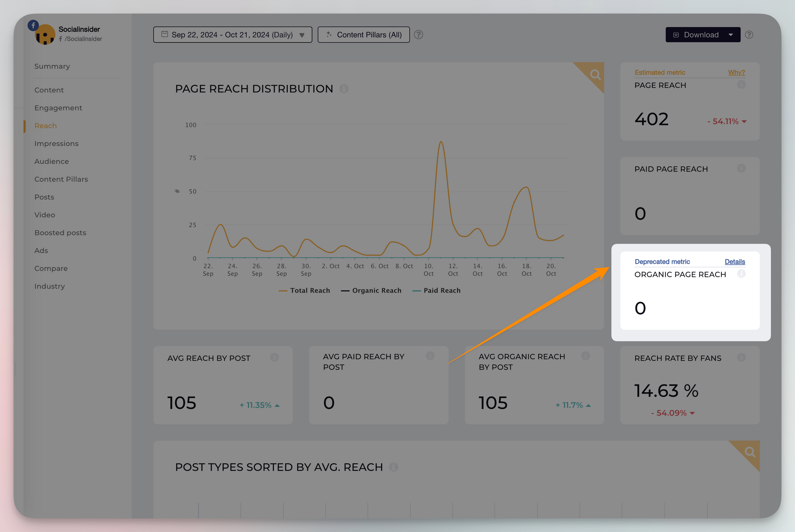This screenshot has height=532, width=795.
Task: Click info icon on Reach Rate By Fans card
Action: tap(741, 358)
